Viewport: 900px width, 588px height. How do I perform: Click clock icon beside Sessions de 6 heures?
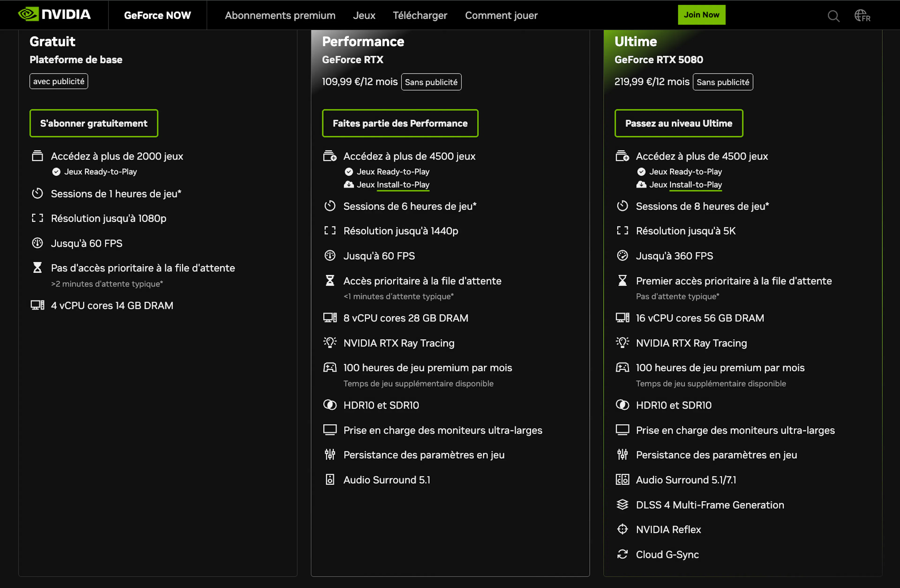pos(330,206)
